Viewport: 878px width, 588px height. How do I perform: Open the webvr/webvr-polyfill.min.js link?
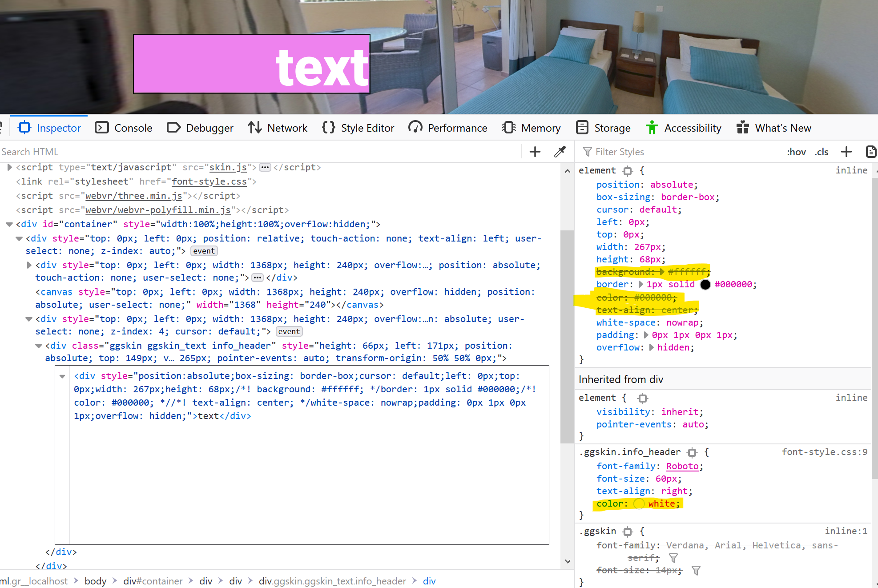pyautogui.click(x=158, y=210)
